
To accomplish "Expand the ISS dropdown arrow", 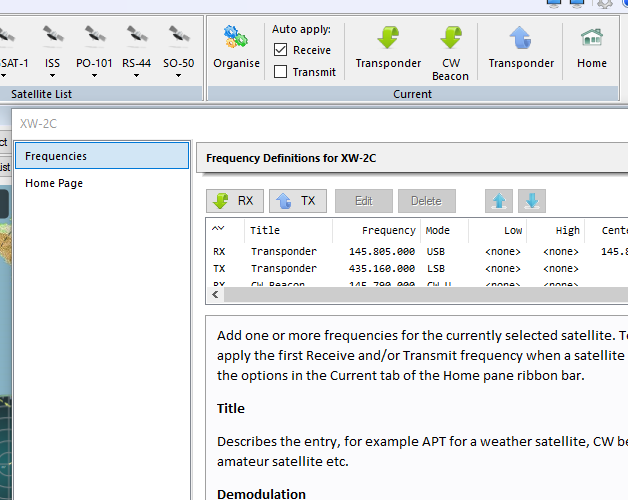I will pos(52,75).
